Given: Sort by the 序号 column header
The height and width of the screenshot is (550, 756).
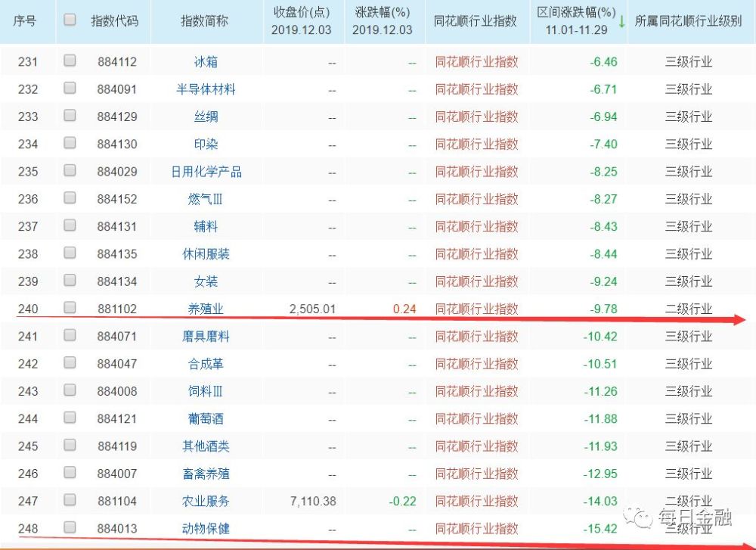Looking at the screenshot, I should pyautogui.click(x=25, y=20).
